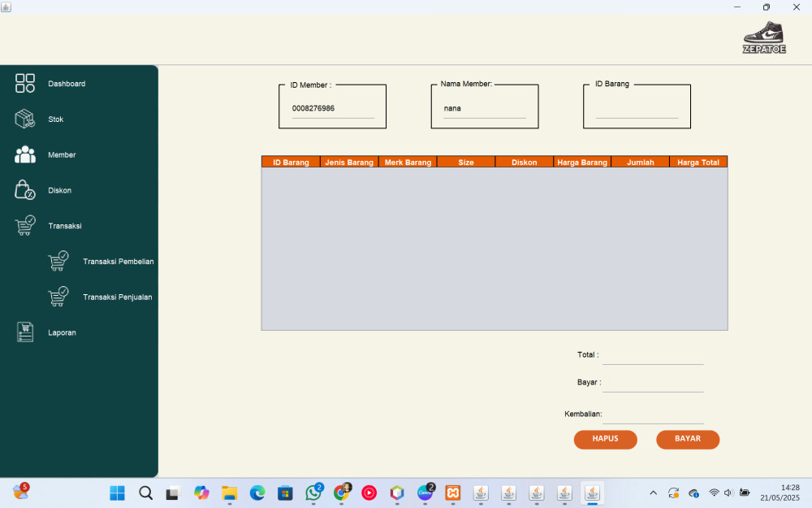The width and height of the screenshot is (812, 508).
Task: Open XAMPP from the taskbar
Action: 452,493
